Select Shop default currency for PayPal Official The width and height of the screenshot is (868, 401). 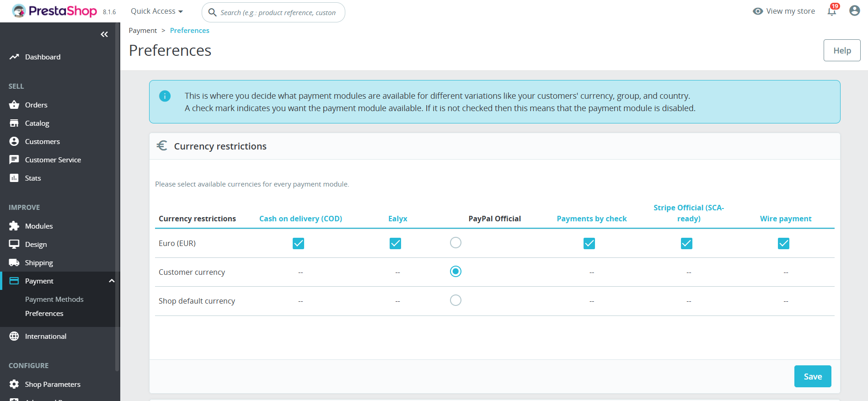(455, 300)
